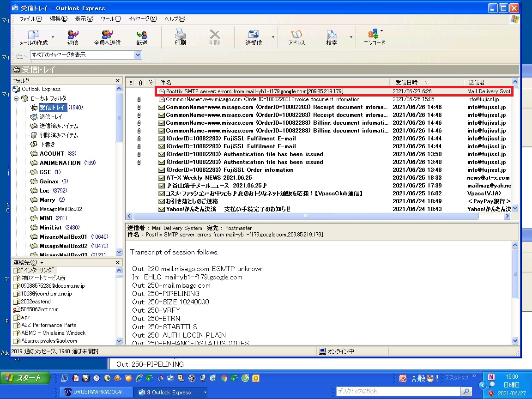Click the Chrome icon in quick launch

[x=224, y=378]
